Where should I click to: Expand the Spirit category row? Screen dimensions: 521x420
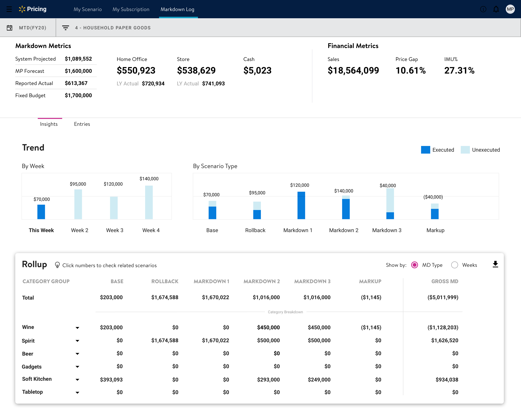click(x=77, y=341)
